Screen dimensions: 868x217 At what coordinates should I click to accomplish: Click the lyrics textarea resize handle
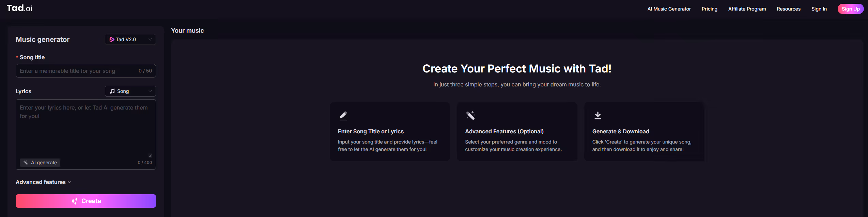click(150, 156)
